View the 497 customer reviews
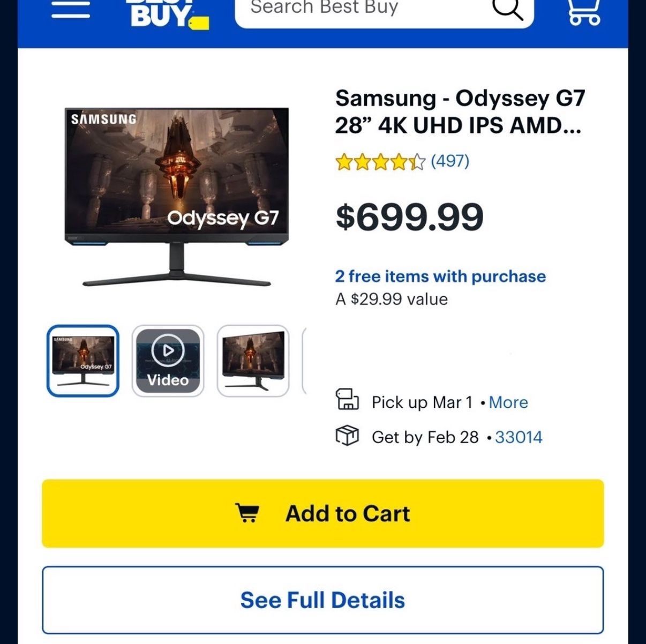 click(x=450, y=161)
